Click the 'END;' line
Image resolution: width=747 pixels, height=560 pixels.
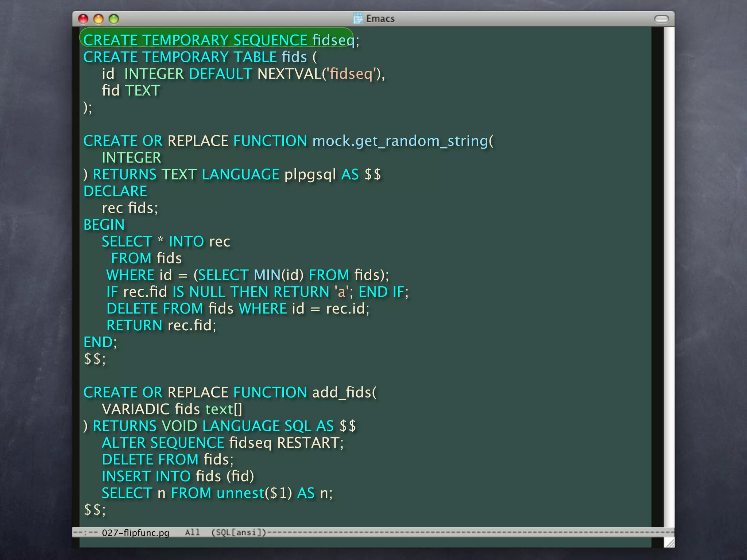(100, 342)
